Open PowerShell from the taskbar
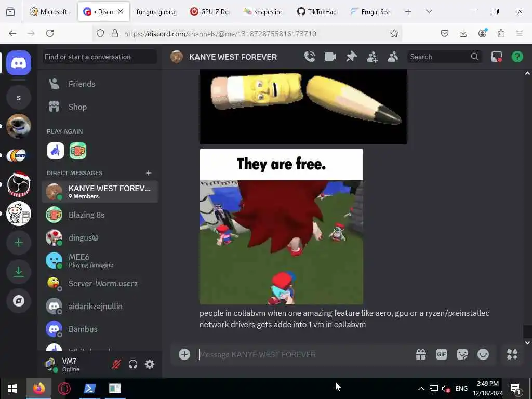Screen dimensions: 532x399 (x=89, y=389)
